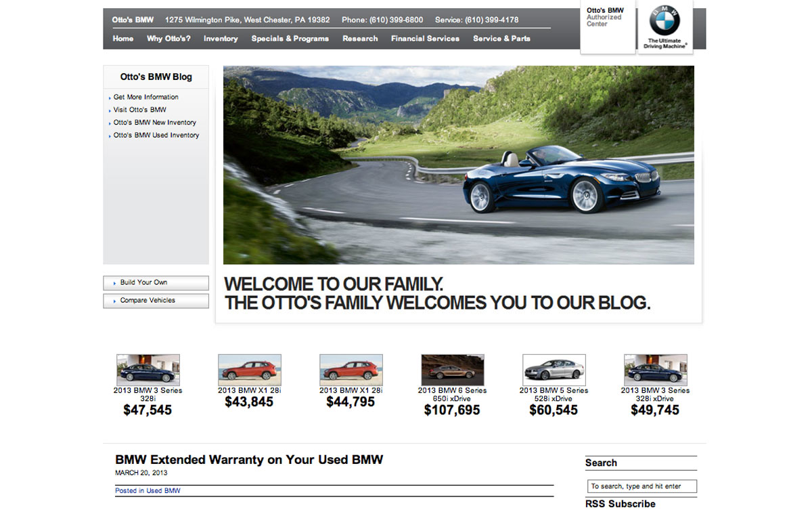Open the Financial Services menu
This screenshot has width=812, height=510.
point(425,39)
